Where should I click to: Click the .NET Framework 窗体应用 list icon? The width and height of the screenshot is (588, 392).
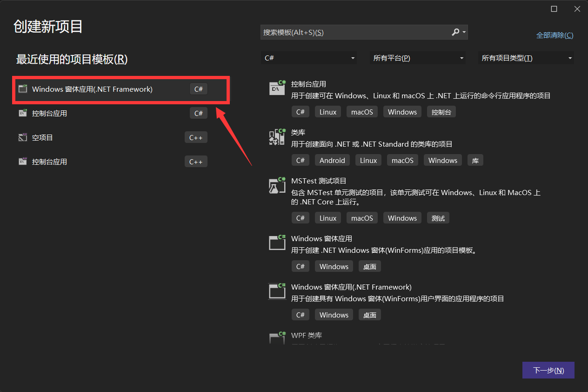277,291
